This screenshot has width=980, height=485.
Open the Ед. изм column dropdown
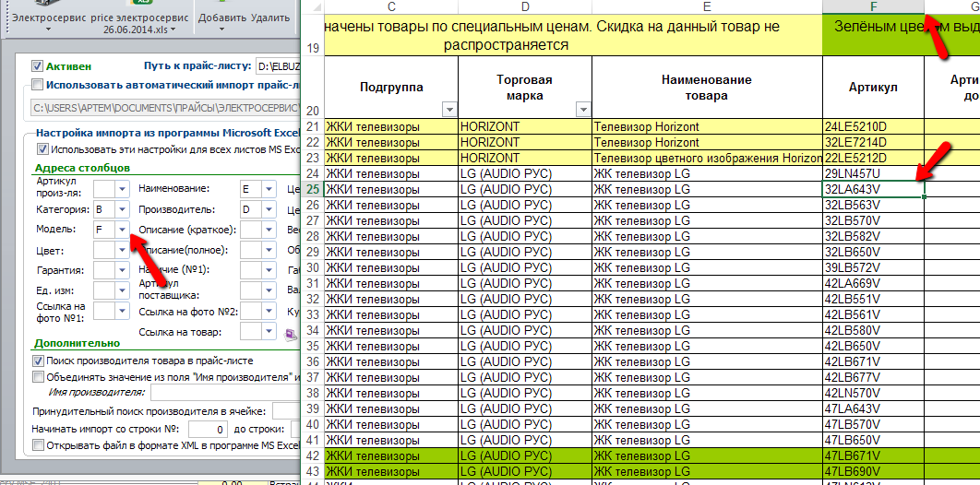click(122, 290)
